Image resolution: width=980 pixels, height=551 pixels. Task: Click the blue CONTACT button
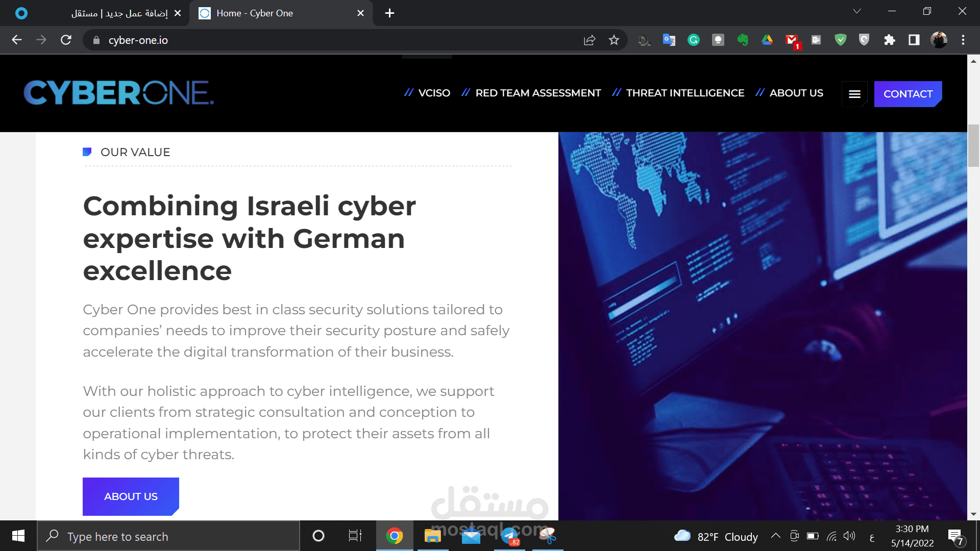908,94
